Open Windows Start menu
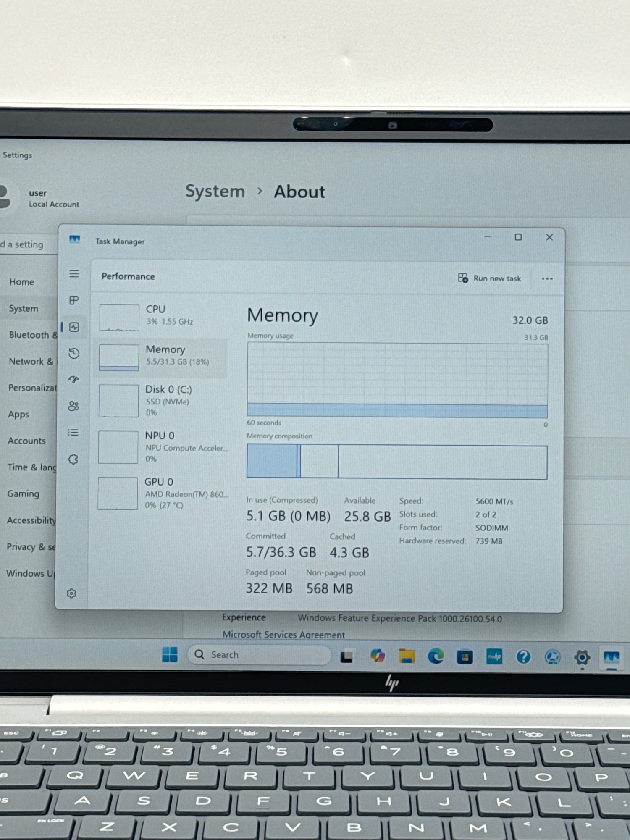Viewport: 630px width, 840px height. tap(170, 655)
